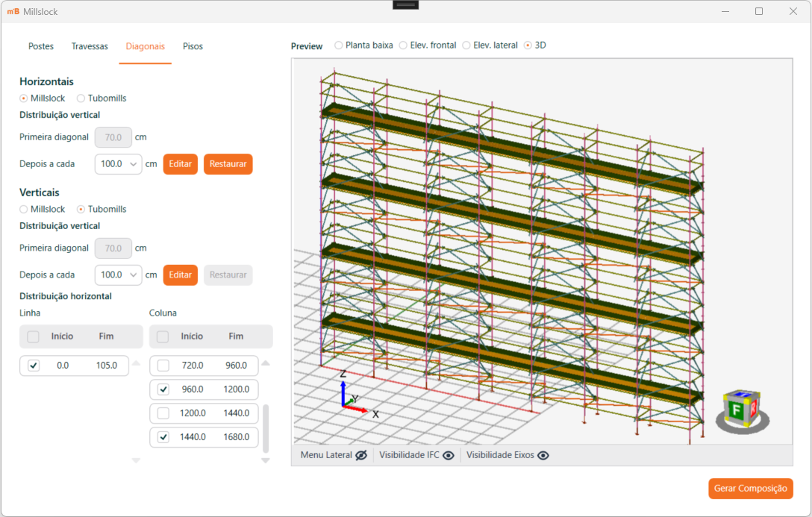Toggle the Visibilidade Eixos eye icon
Screen dimensions: 812x517
click(543, 455)
